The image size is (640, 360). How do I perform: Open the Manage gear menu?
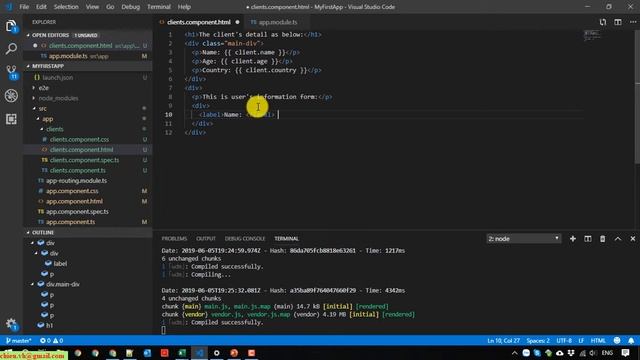point(11,324)
